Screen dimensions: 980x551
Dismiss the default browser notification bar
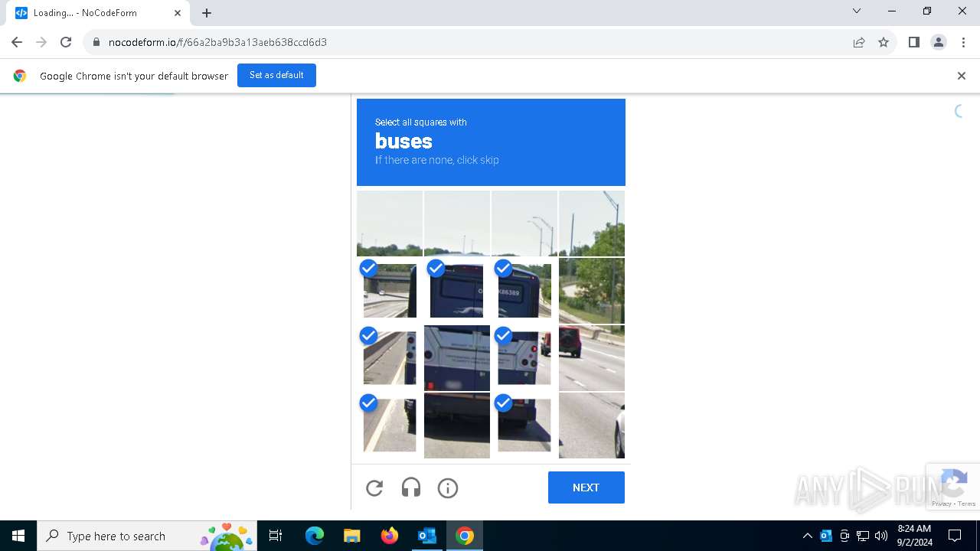coord(962,76)
